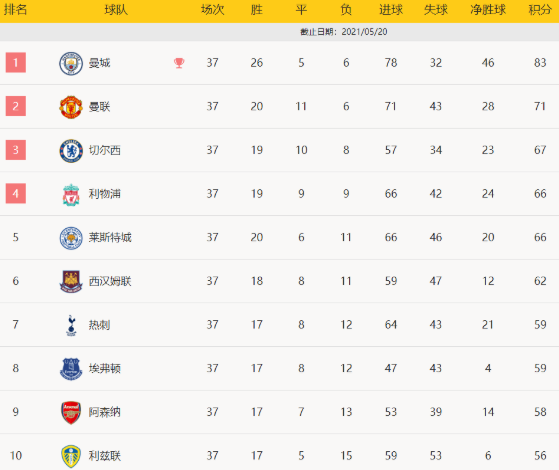Screen dimensions: 559x470
Task: Click the Leeds United crest
Action: pos(71,456)
